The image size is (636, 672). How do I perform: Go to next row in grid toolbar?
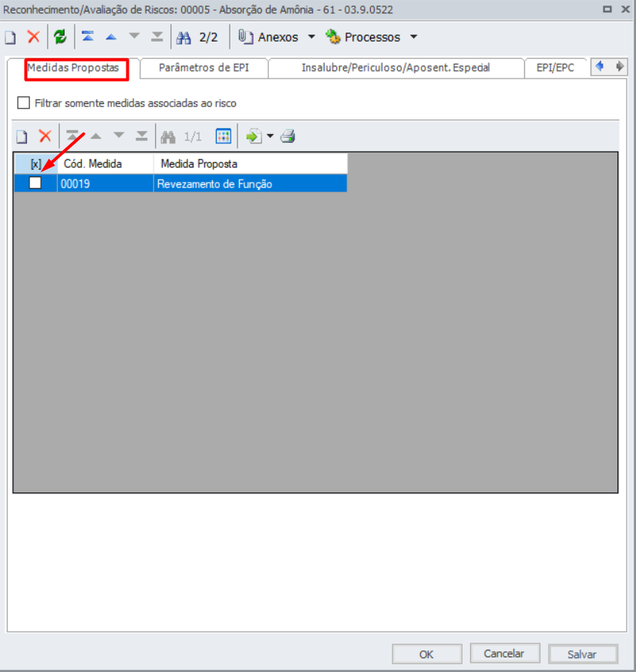119,136
